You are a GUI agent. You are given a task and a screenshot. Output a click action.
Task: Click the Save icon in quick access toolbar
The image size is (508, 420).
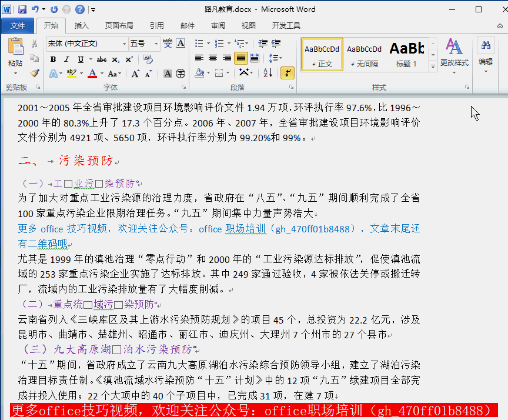tap(22, 9)
